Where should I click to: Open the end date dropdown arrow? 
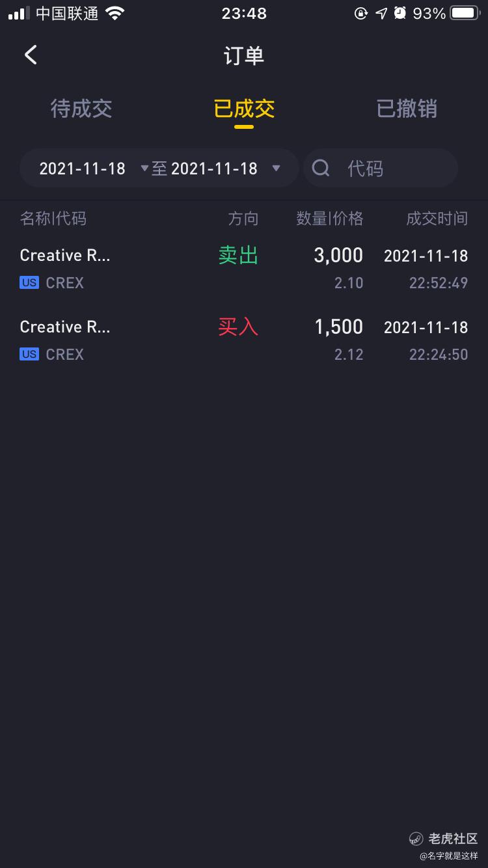[x=276, y=169]
